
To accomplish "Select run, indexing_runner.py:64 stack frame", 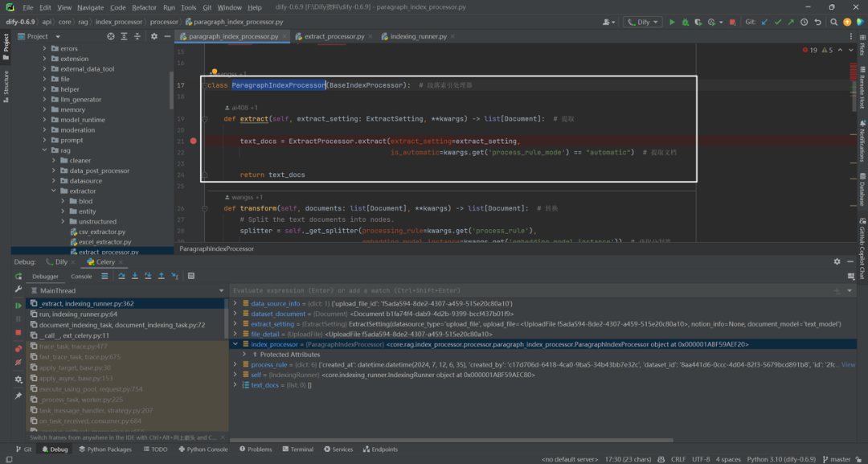I will tap(78, 314).
